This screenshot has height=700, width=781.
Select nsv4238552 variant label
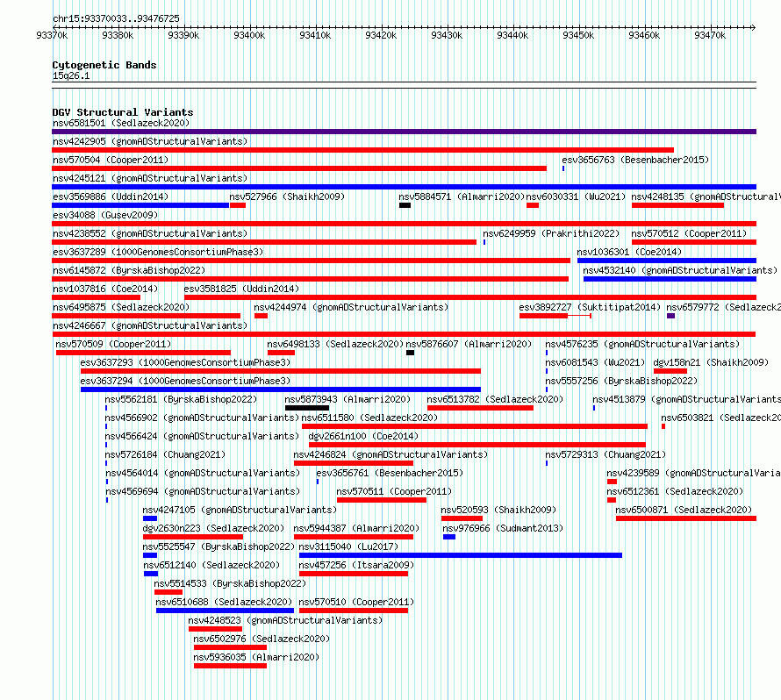coord(150,233)
